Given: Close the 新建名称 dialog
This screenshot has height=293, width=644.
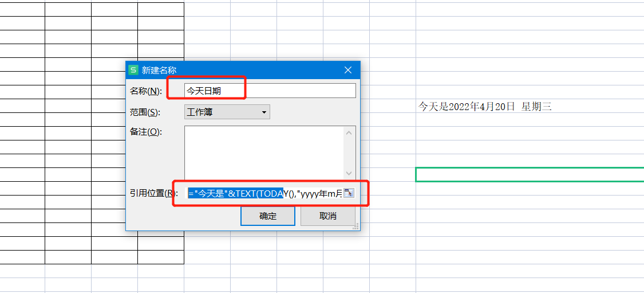Looking at the screenshot, I should tap(348, 70).
